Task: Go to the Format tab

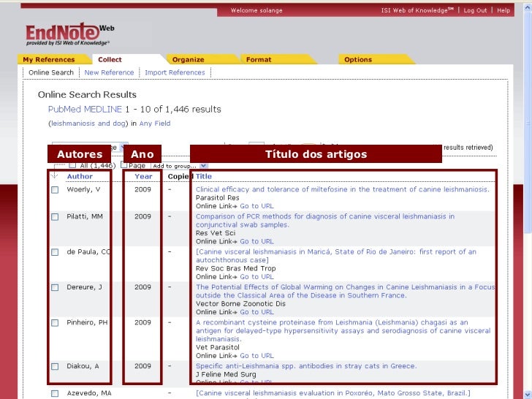Action: (x=258, y=60)
